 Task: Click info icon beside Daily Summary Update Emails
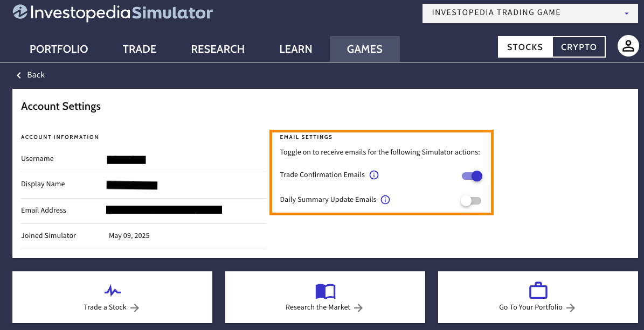tap(385, 200)
